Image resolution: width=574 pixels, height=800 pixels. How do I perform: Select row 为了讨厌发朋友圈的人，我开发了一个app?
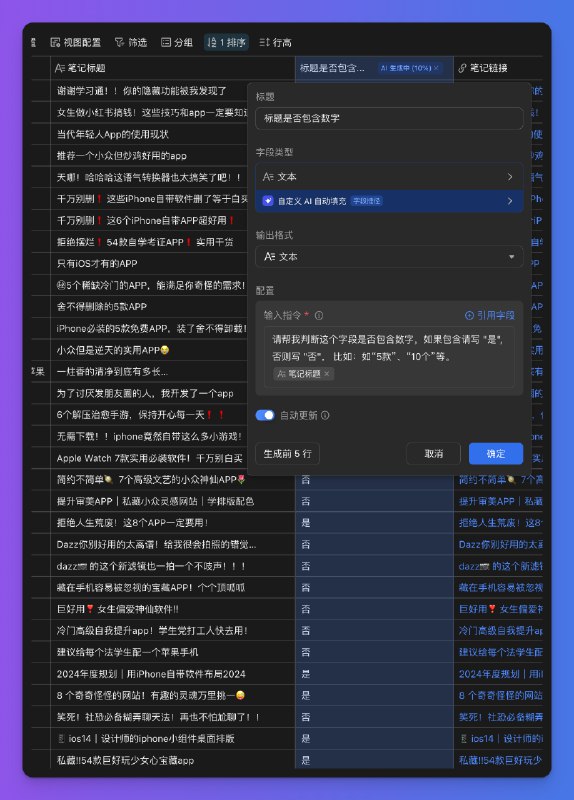[x=145, y=393]
